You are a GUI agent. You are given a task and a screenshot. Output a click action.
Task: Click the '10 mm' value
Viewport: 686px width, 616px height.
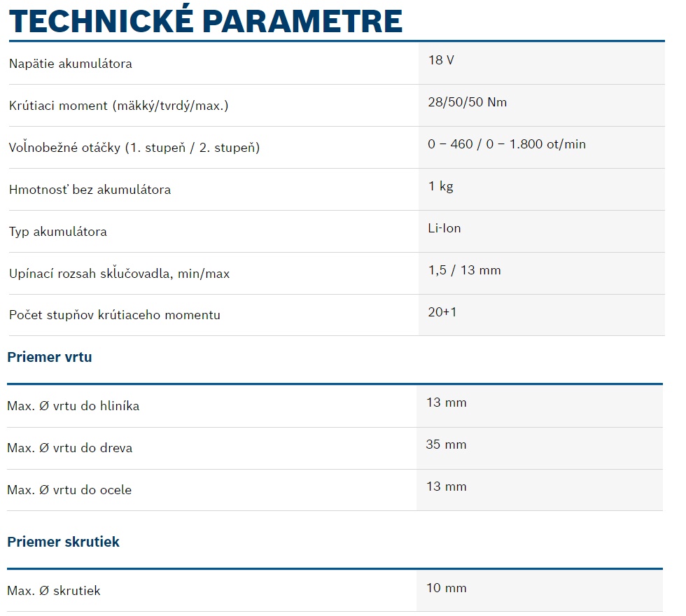click(447, 588)
